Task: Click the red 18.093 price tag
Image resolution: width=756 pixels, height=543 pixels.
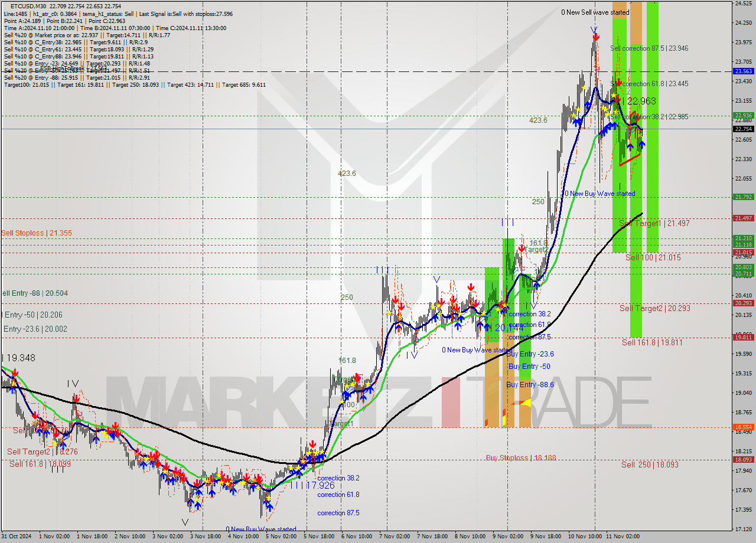Action: [x=743, y=460]
